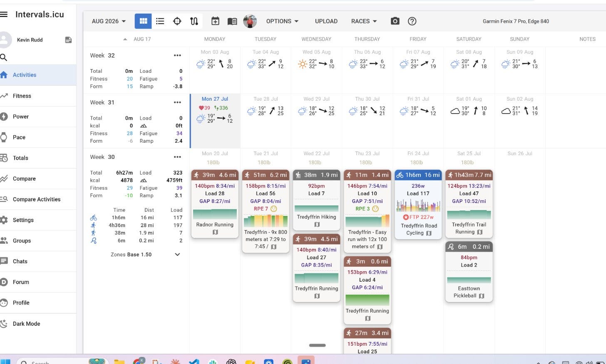
Task: Open the Profile sidebar item
Action: pyautogui.click(x=38, y=303)
